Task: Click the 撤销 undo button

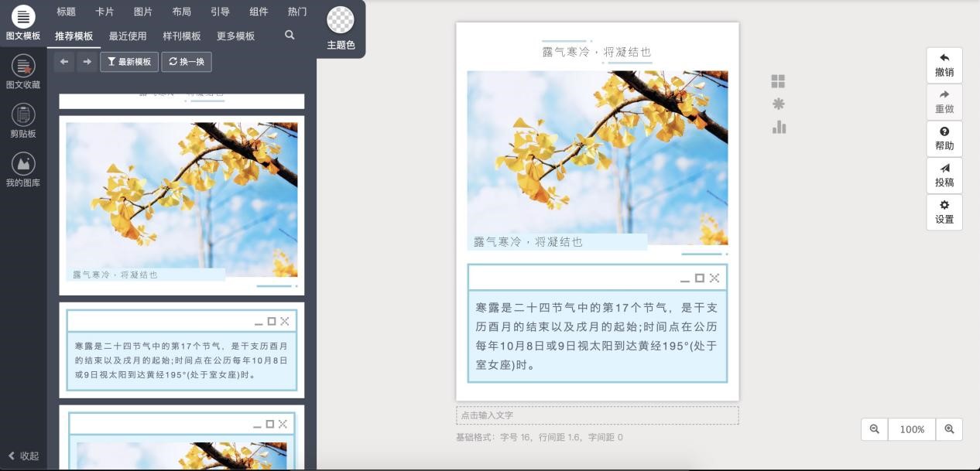Action: point(944,65)
